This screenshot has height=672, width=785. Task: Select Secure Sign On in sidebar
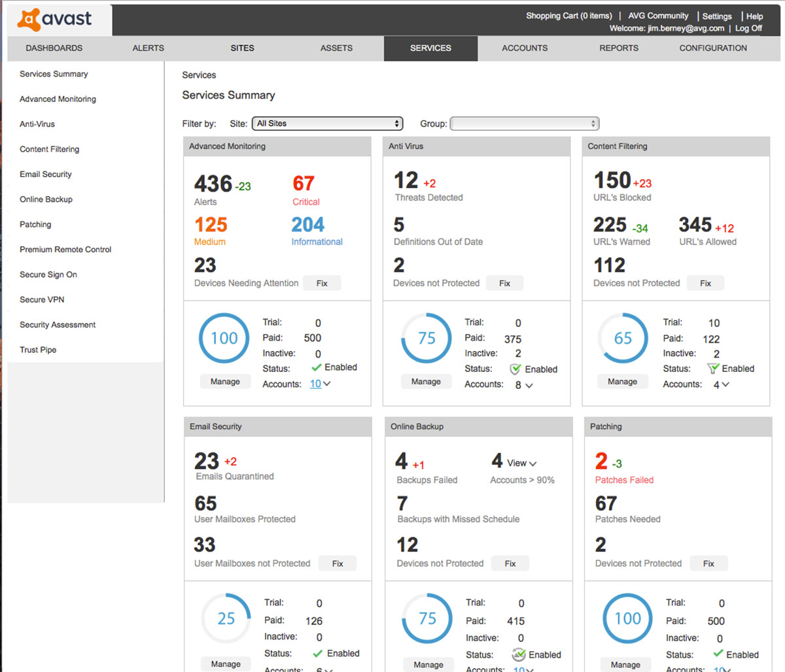click(x=48, y=275)
